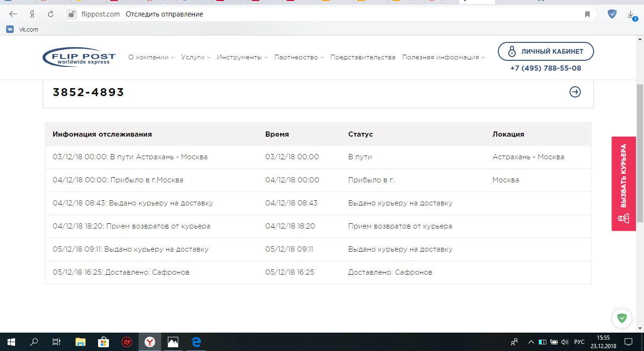The image size is (644, 351).
Task: Click the location cell 'Астрахань - Москва'
Action: point(528,157)
